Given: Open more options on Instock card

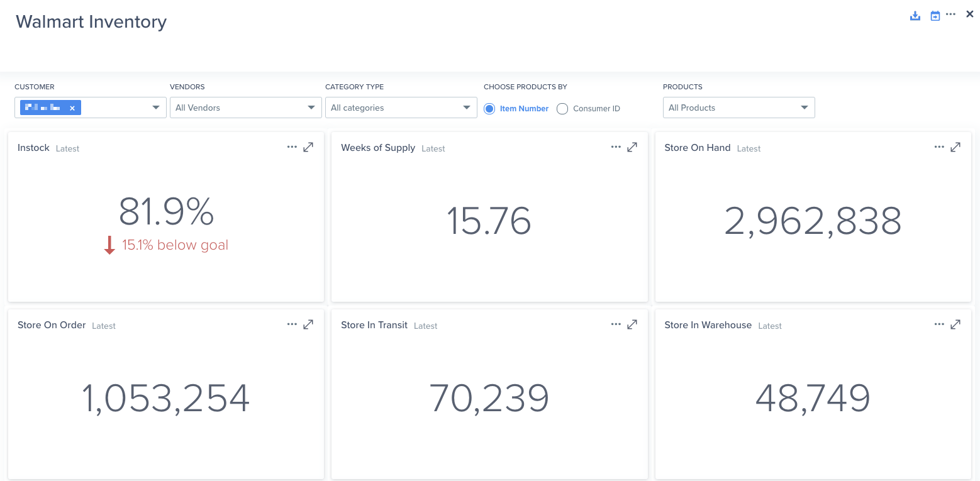Looking at the screenshot, I should point(292,147).
